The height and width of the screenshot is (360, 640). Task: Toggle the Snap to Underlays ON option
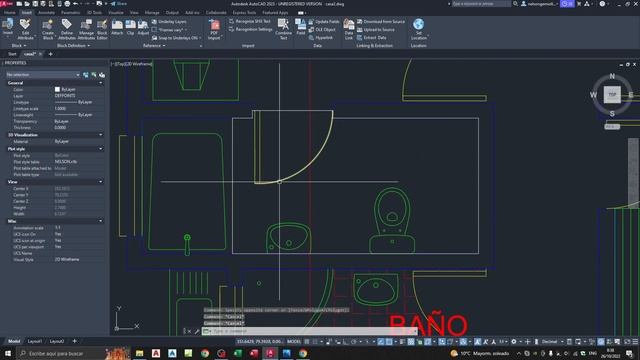176,38
